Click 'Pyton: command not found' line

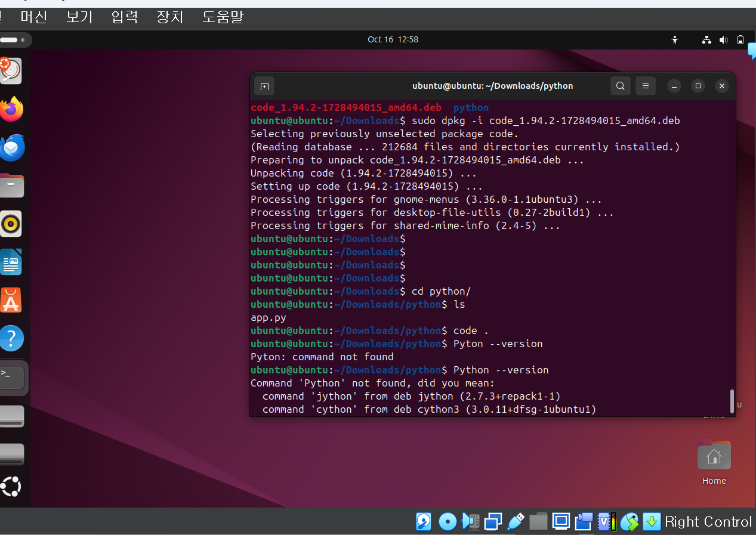[322, 357]
